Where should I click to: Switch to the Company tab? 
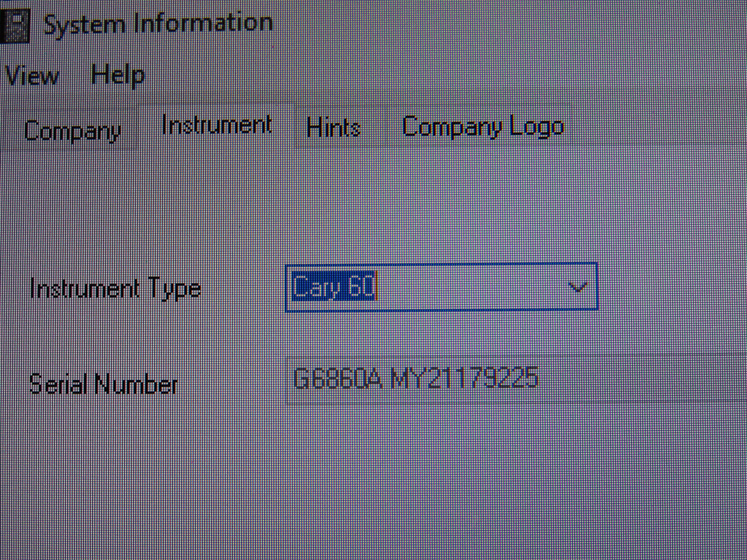71,131
